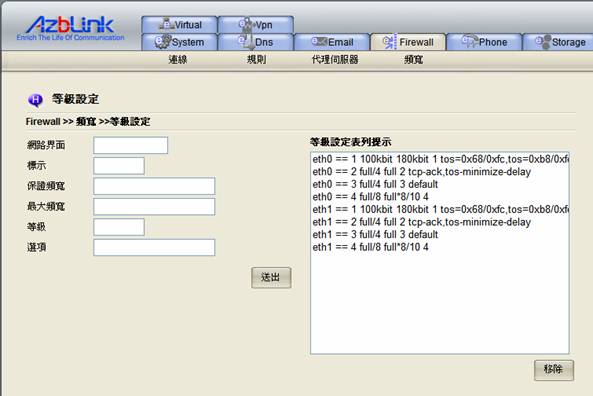Focus the 網路界面 input field
Image resolution: width=593 pixels, height=396 pixels.
point(130,145)
